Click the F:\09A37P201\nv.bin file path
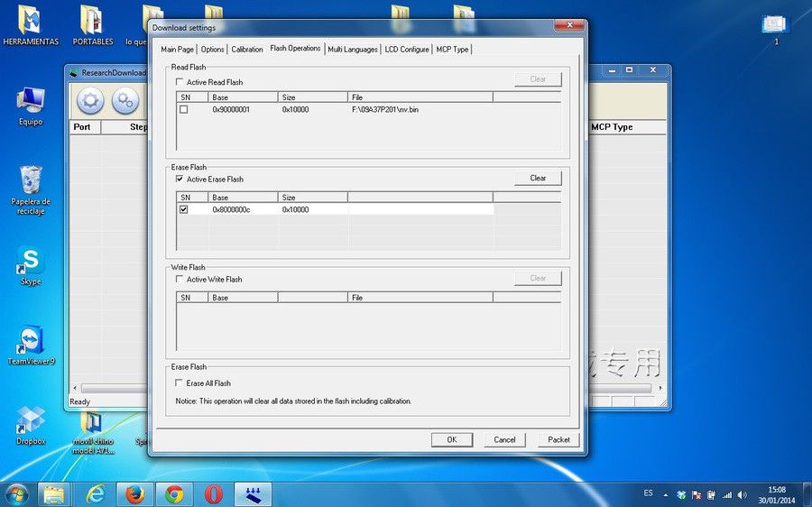Image resolution: width=812 pixels, height=507 pixels. [384, 109]
